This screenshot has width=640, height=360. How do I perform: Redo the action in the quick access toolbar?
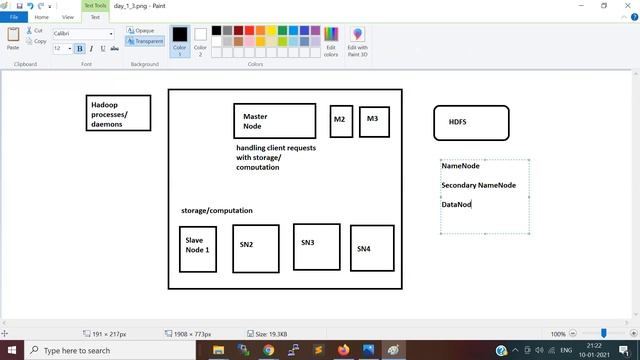tap(40, 6)
